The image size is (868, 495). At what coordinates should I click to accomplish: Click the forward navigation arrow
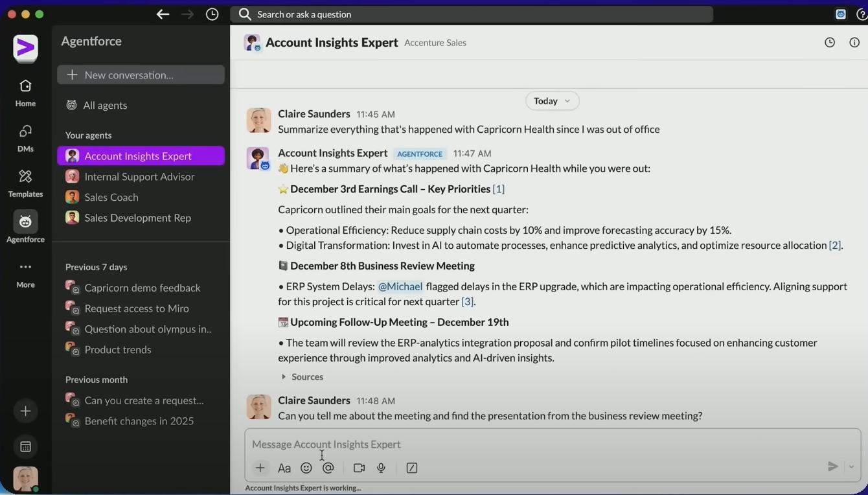pyautogui.click(x=187, y=14)
